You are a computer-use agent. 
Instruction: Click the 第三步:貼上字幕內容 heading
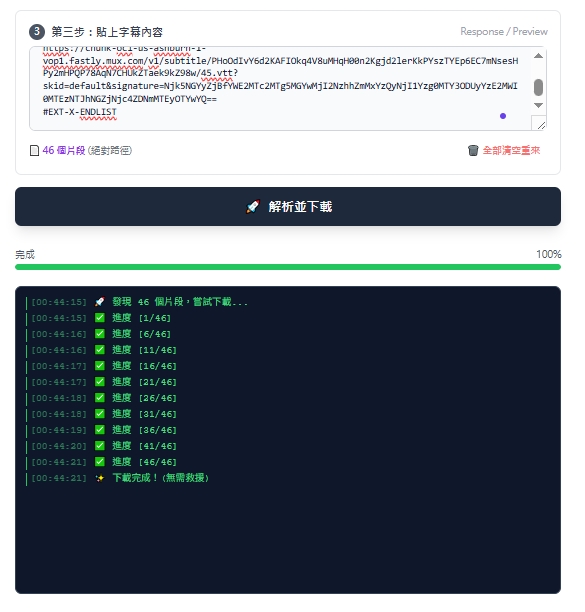tap(107, 32)
